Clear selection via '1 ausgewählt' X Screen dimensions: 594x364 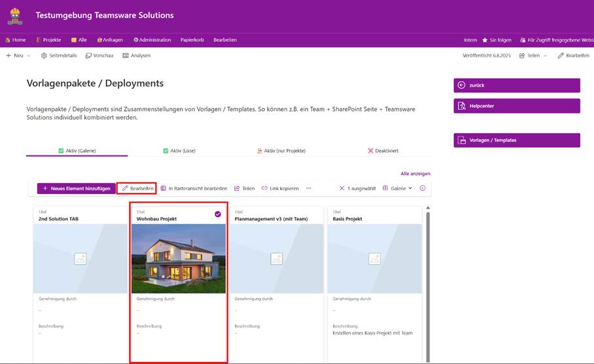click(341, 188)
